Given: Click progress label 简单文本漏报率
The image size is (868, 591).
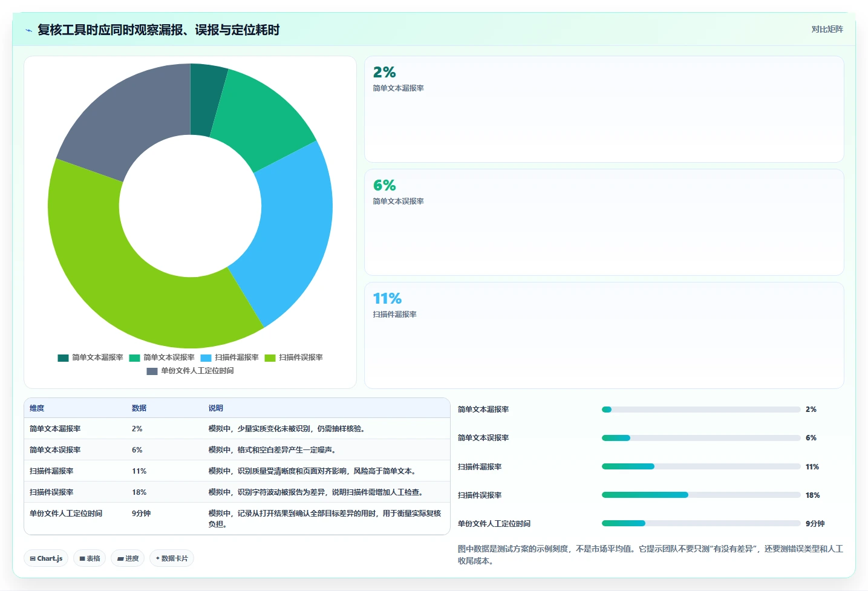Looking at the screenshot, I should (x=483, y=410).
